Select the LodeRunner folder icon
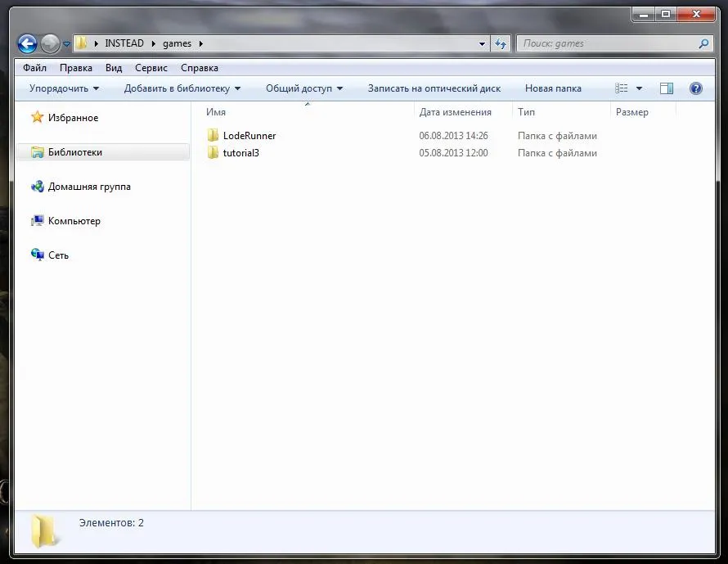This screenshot has width=728, height=564. click(x=213, y=136)
